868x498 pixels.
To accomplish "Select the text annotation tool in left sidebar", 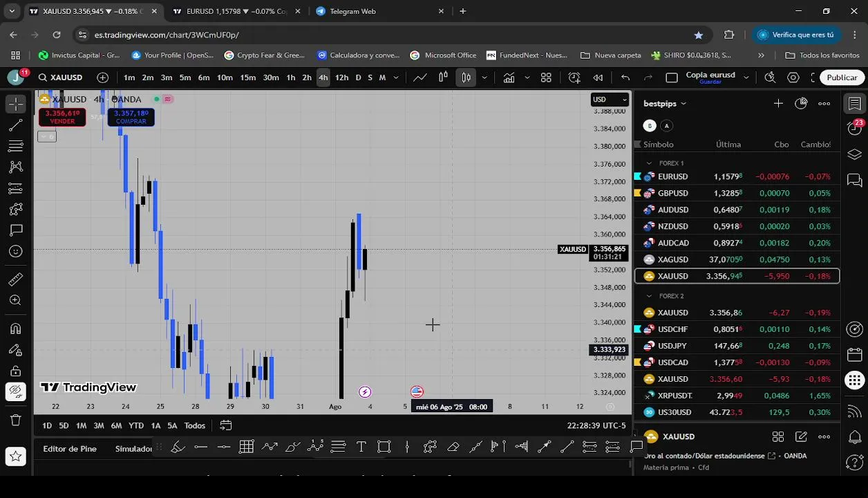I will (16, 230).
